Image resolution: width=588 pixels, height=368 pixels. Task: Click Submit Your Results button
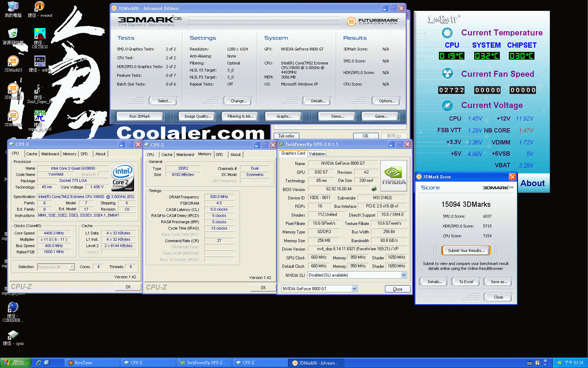466,251
